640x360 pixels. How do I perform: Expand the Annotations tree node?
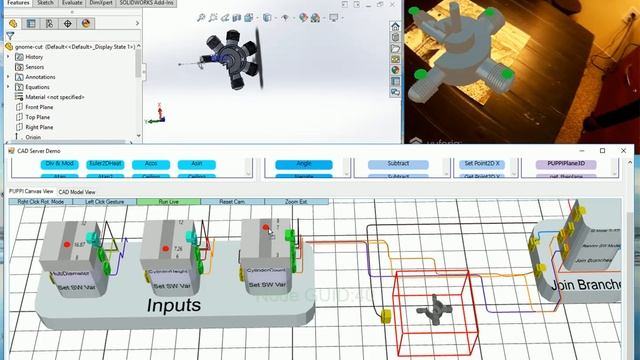click(x=8, y=76)
